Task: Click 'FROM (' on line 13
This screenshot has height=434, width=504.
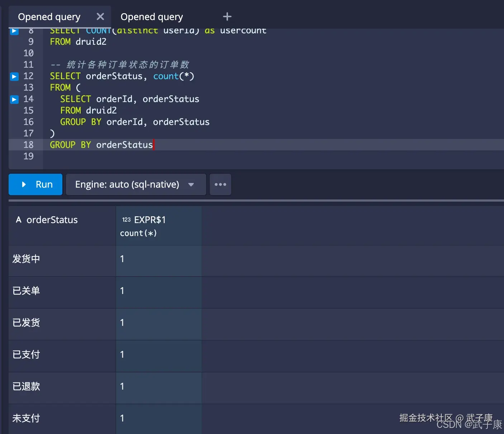Action: click(65, 88)
